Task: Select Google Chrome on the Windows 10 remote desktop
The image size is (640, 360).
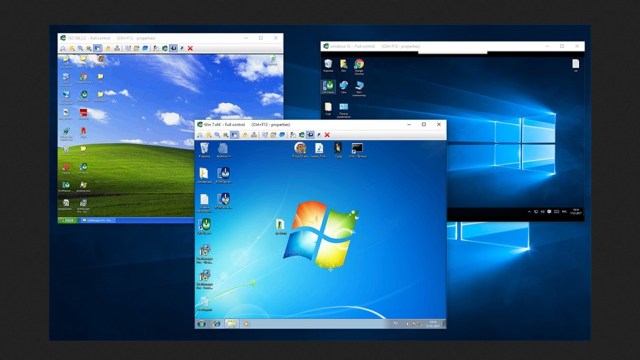Action: [359, 67]
